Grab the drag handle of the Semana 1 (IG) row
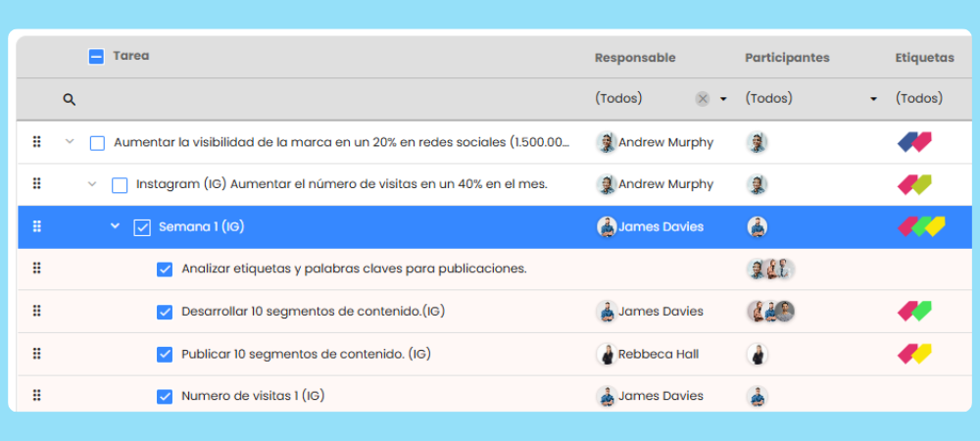 [37, 226]
